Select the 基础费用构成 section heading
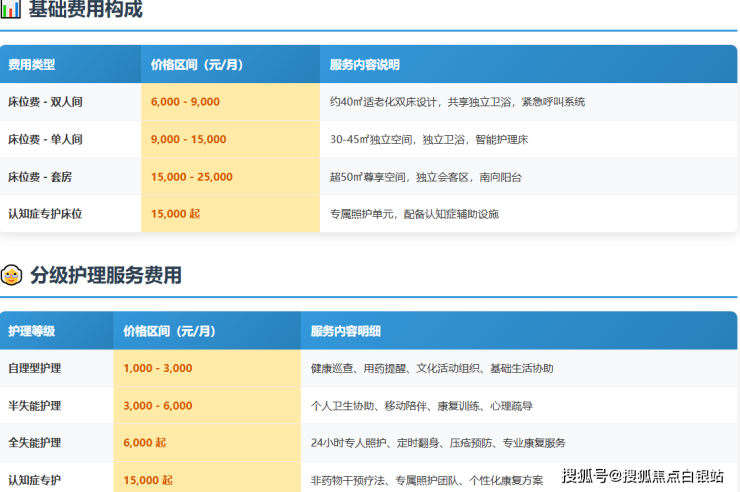The height and width of the screenshot is (492, 740). (x=85, y=10)
